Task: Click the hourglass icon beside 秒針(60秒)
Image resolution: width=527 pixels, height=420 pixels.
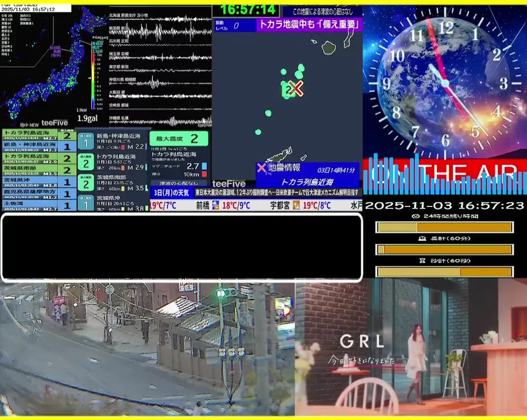Action: [423, 260]
